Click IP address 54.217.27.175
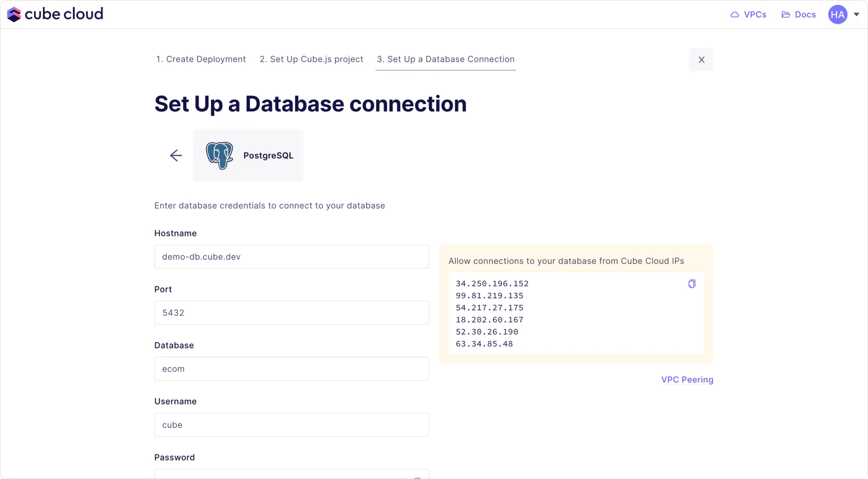 [489, 308]
